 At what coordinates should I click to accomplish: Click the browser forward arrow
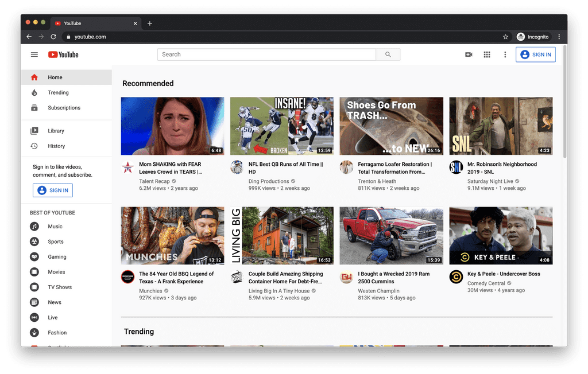[41, 37]
